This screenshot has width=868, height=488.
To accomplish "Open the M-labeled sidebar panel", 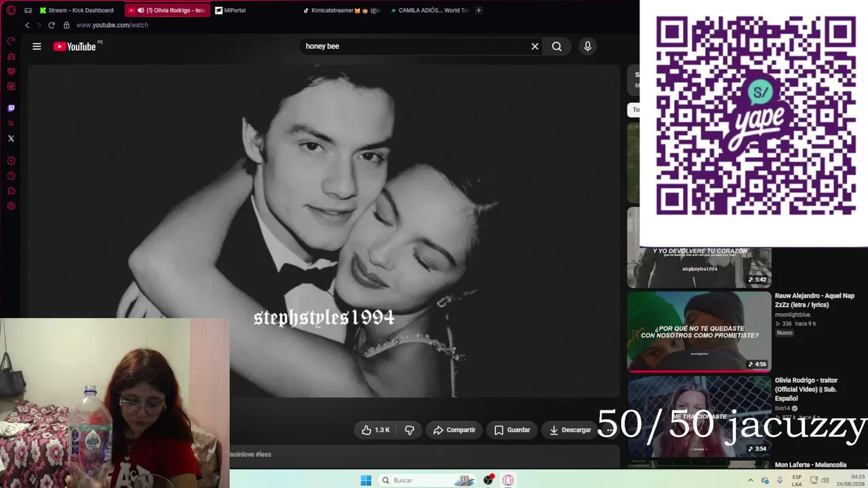I will point(11,86).
